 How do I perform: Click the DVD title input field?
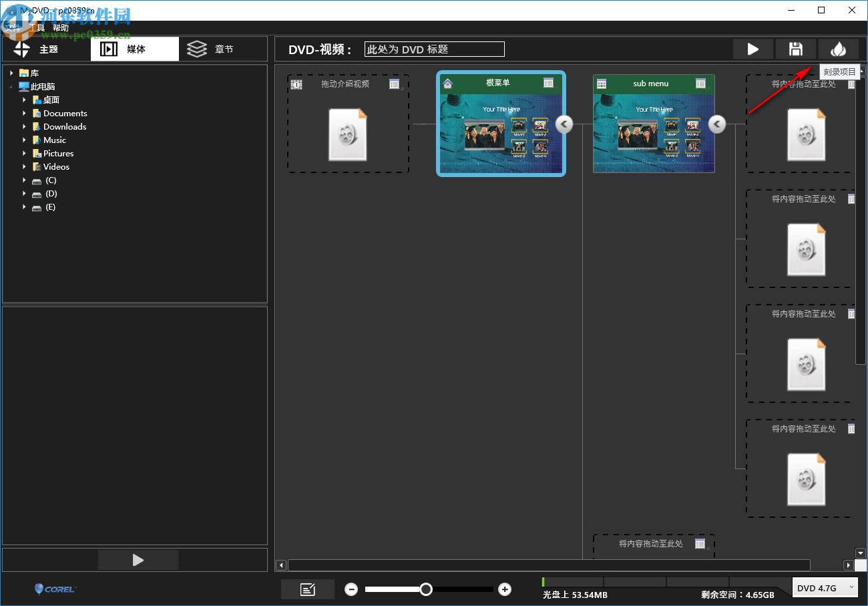(434, 49)
